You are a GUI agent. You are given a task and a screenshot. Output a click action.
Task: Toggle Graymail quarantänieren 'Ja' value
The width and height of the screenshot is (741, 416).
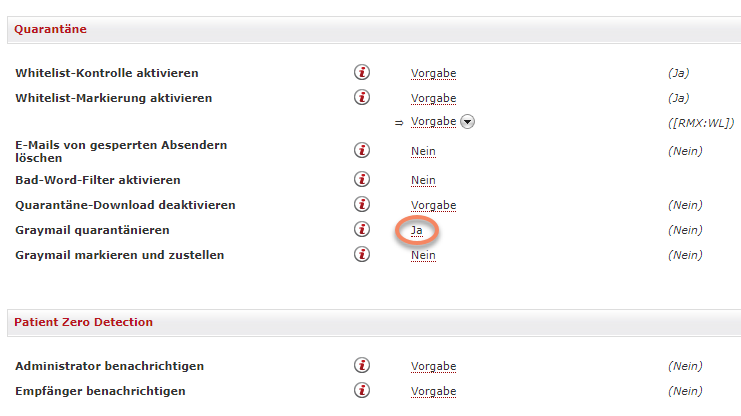point(417,230)
